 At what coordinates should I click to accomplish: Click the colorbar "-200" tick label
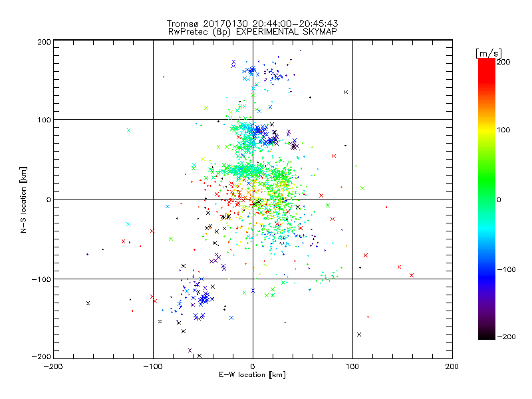[506, 336]
